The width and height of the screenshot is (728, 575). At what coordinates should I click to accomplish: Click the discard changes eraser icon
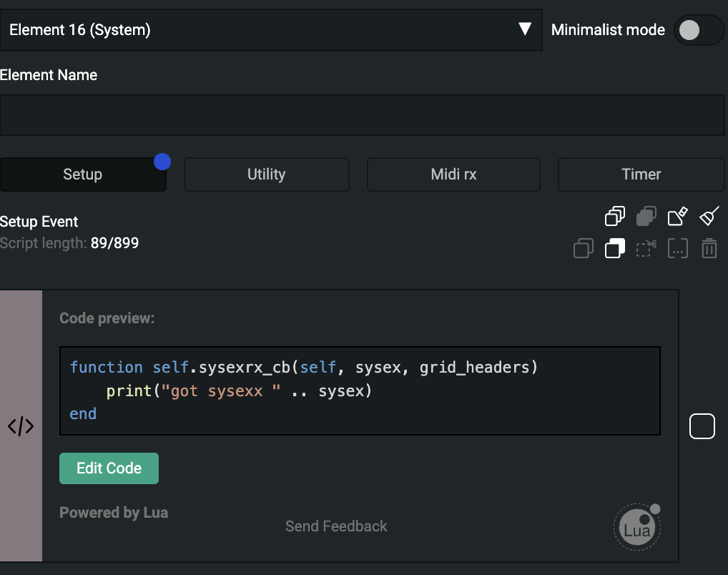coord(678,215)
